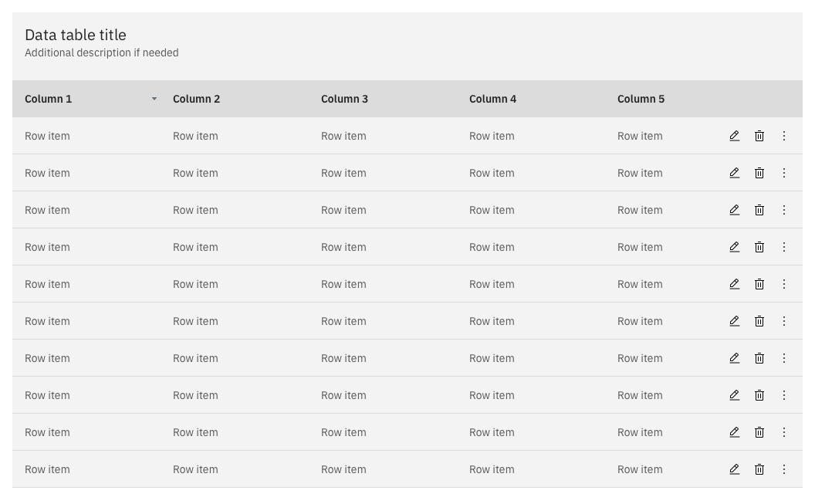Open overflow menu in the first row
The image size is (815, 504).
(x=784, y=136)
